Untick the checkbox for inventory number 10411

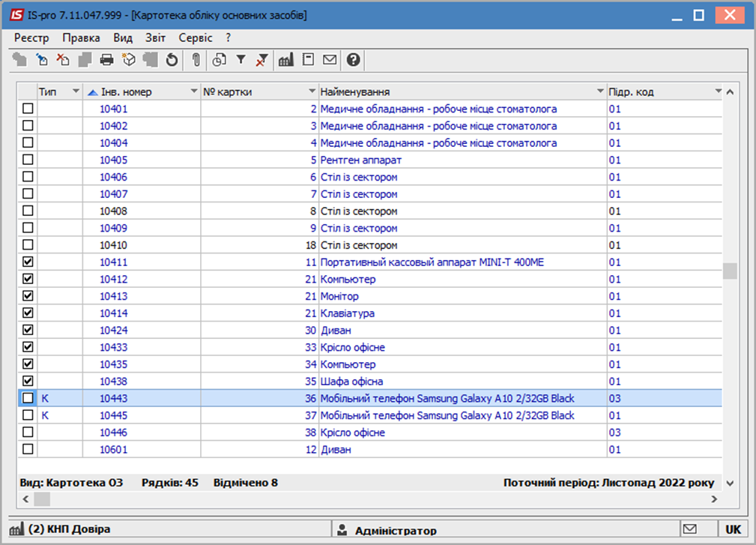click(28, 262)
